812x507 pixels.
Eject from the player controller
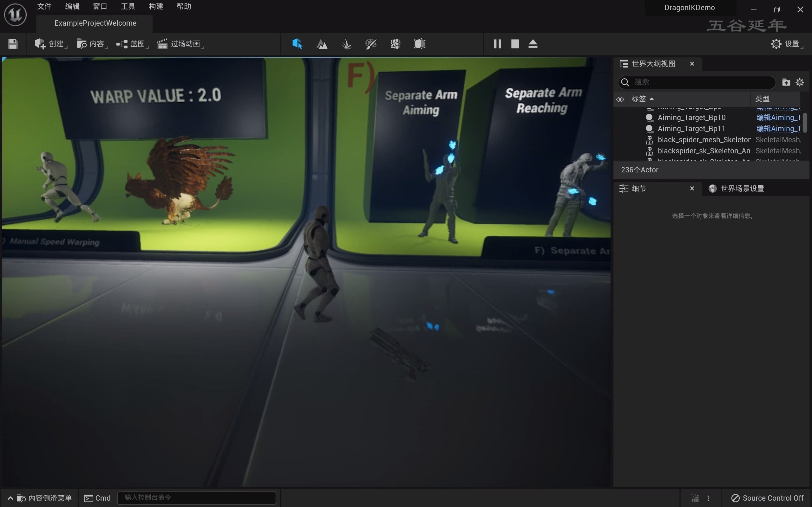(x=533, y=44)
